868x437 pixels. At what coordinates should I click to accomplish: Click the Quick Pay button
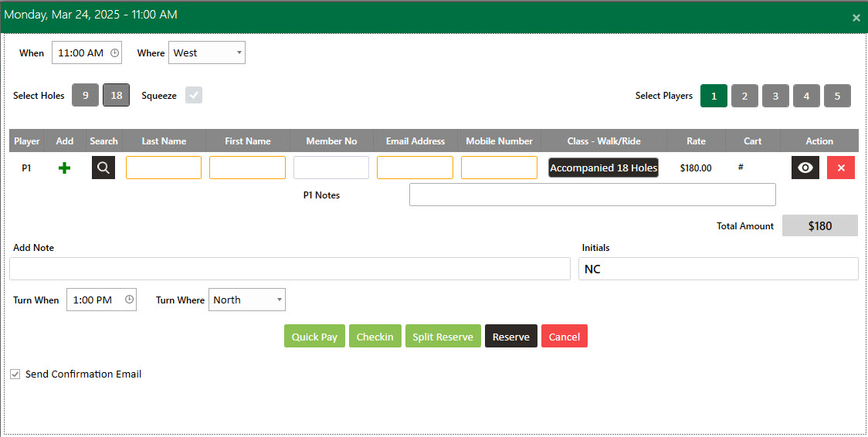(314, 337)
